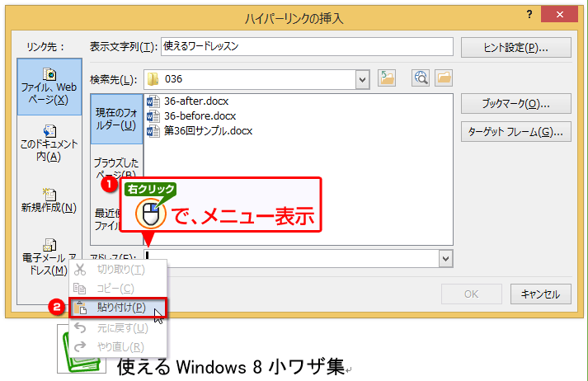The image size is (588, 381).
Task: Close the ハイパーリンクの挿入 dialog
Action: tap(559, 15)
